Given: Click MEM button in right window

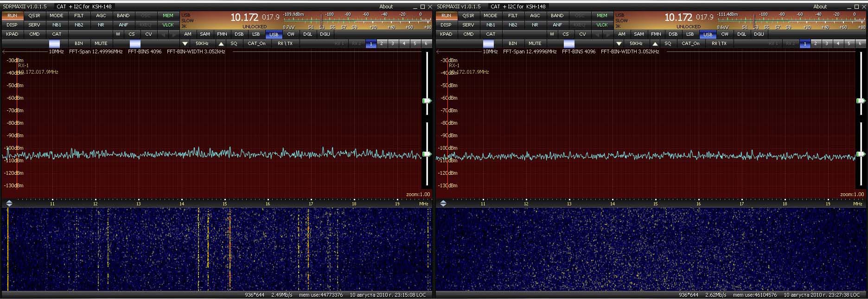Looking at the screenshot, I should (x=602, y=16).
